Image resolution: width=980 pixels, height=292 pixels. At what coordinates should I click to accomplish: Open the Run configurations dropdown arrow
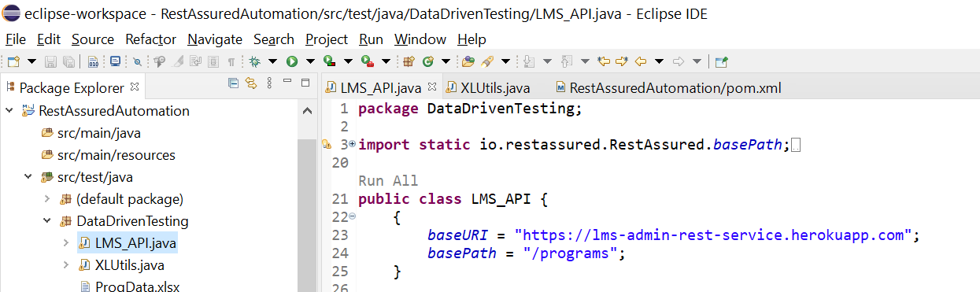coord(310,61)
